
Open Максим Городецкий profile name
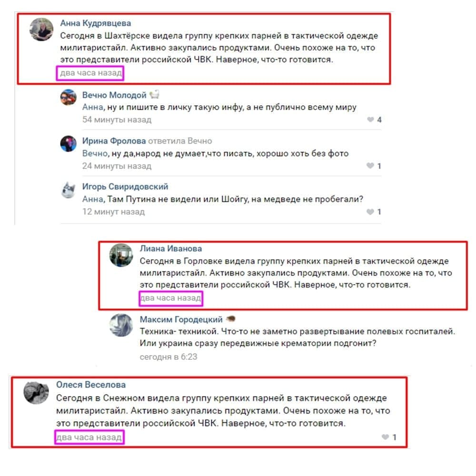[181, 319]
